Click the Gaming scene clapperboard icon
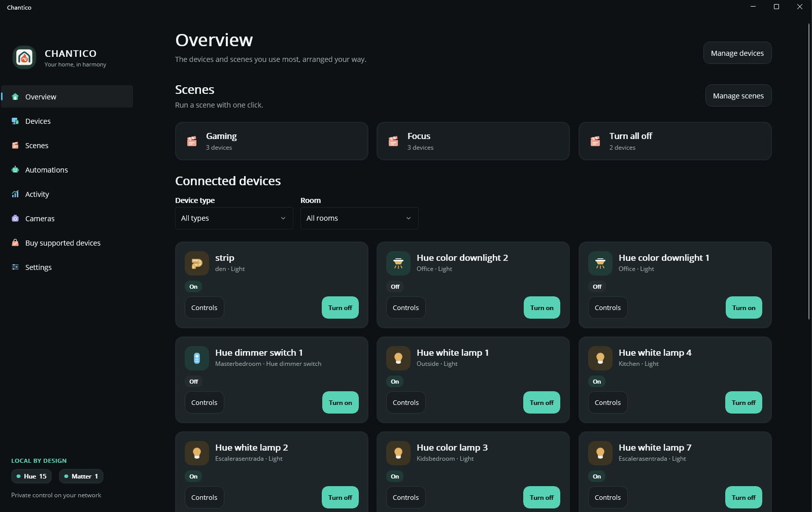This screenshot has width=812, height=512. [x=192, y=141]
